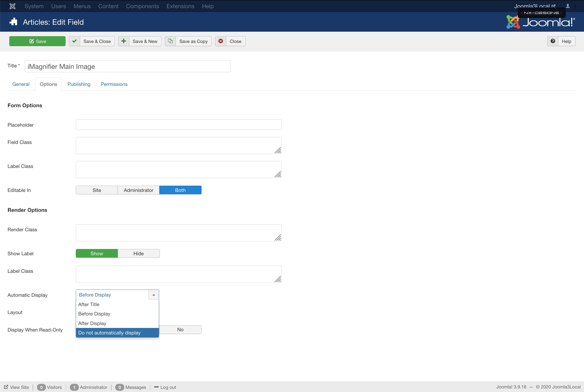This screenshot has height=392, width=584.
Task: Collapse the Automatic Display dropdown arrow
Action: pyautogui.click(x=154, y=295)
